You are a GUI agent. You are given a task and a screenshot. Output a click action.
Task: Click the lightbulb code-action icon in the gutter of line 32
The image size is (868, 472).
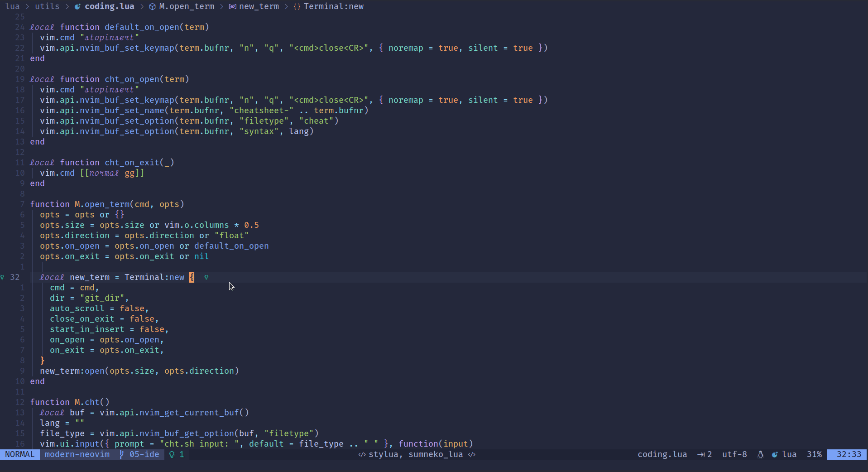pyautogui.click(x=3, y=277)
